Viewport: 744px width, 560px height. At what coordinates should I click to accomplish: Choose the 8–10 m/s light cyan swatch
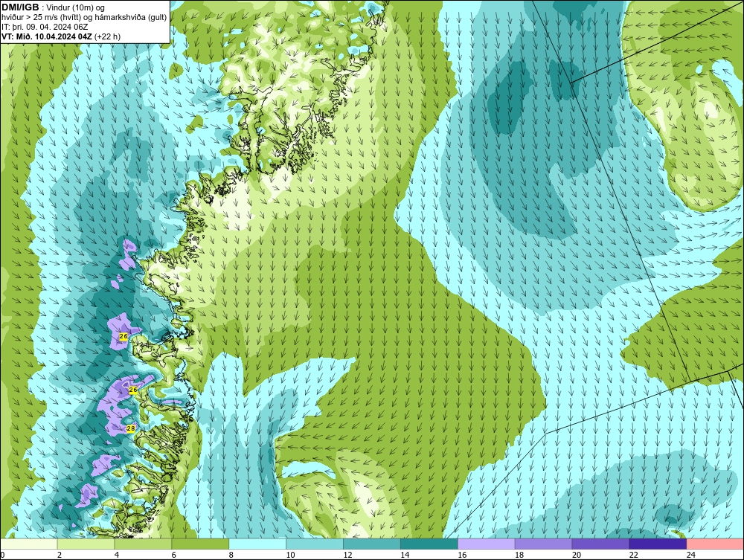[x=257, y=544]
